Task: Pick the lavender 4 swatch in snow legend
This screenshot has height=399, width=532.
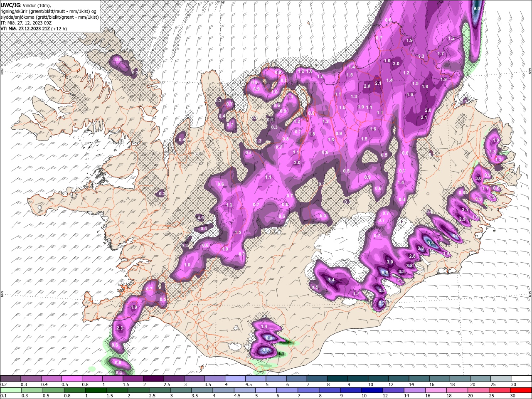Action: (x=235, y=379)
